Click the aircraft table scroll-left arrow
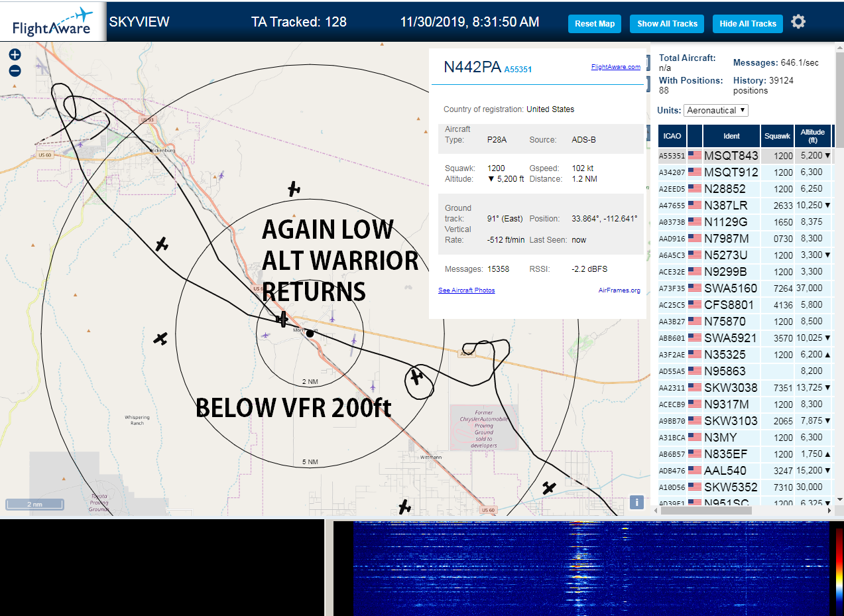Image resolution: width=844 pixels, height=616 pixels. (x=656, y=511)
